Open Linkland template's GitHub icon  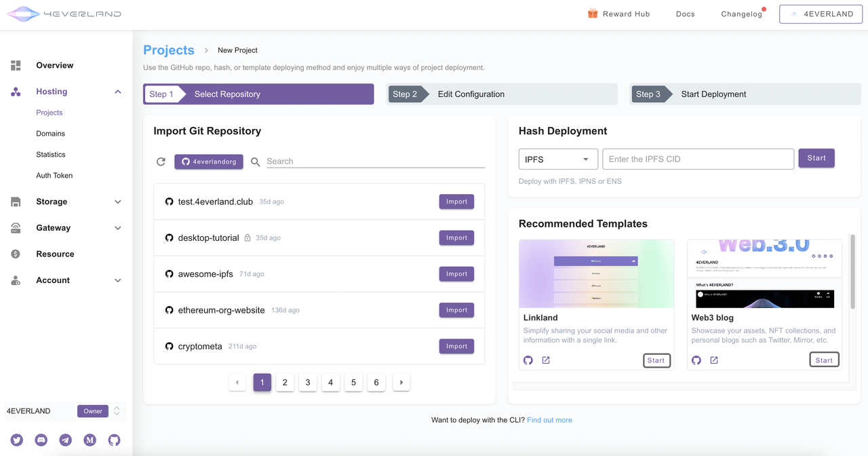pos(528,360)
